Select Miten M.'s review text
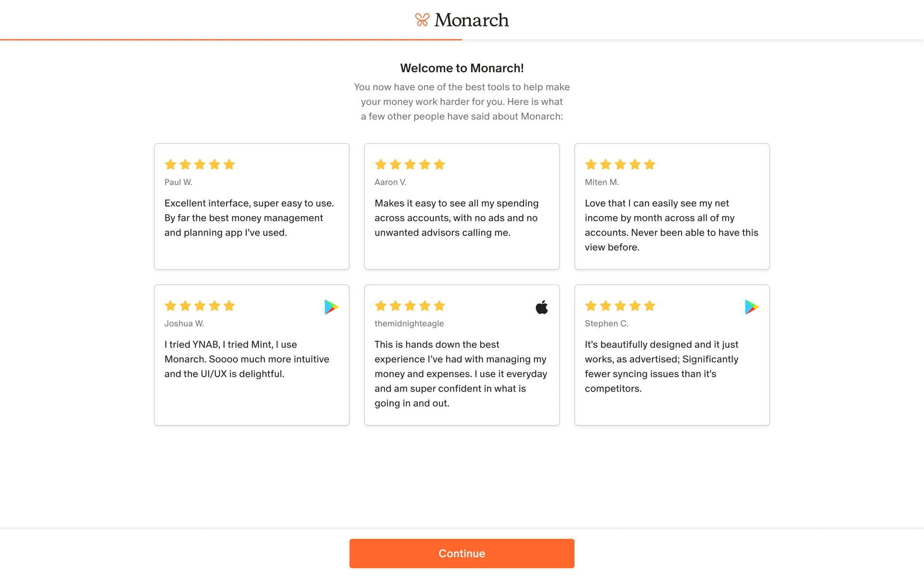This screenshot has width=924, height=578. [671, 225]
